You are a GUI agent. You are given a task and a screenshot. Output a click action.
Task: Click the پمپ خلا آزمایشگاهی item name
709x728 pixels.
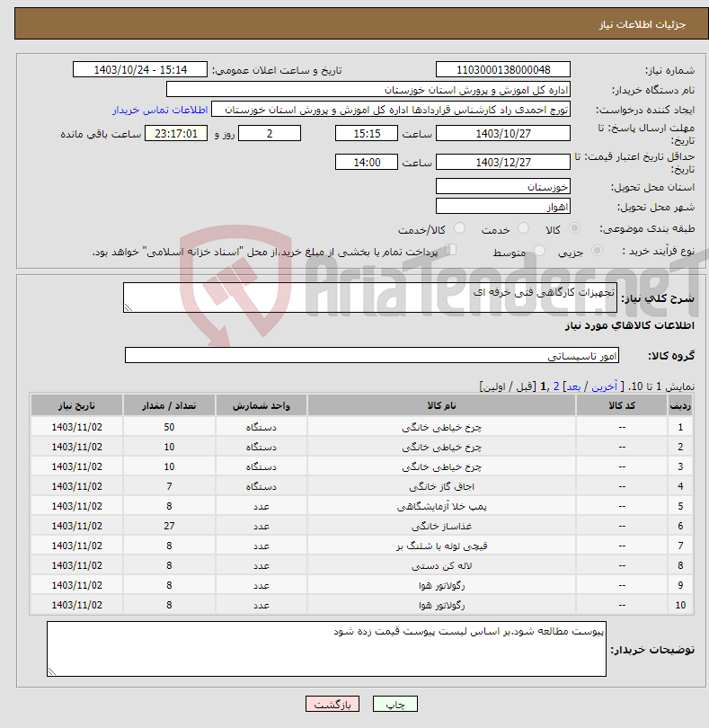click(x=441, y=506)
